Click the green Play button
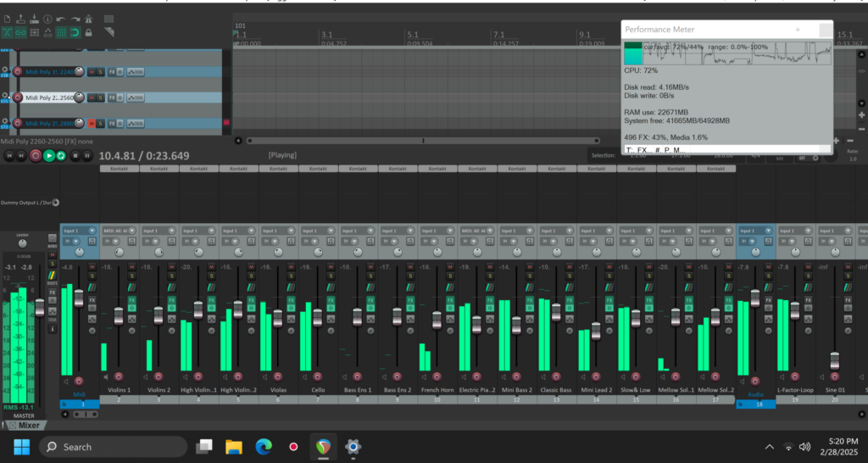This screenshot has height=463, width=868. (48, 156)
